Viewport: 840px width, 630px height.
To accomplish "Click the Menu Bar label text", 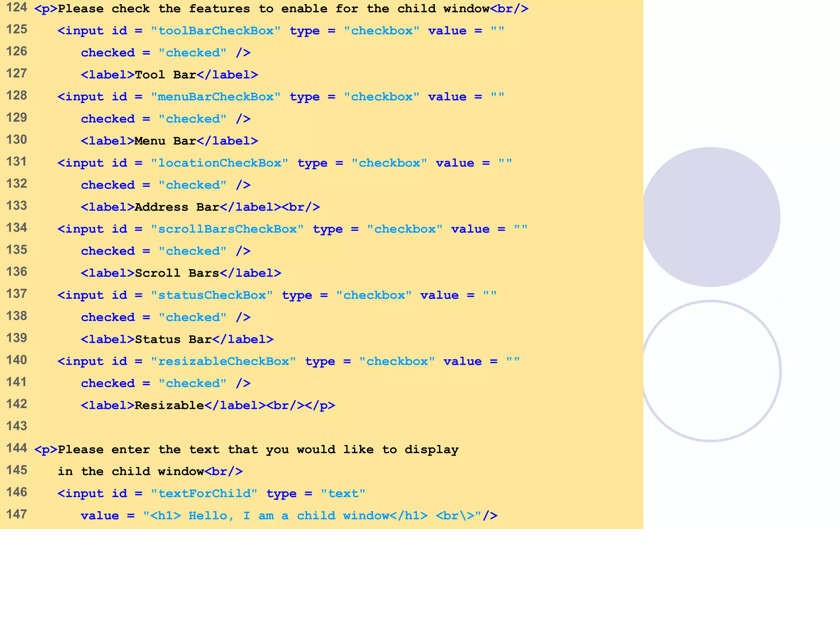I will (165, 141).
